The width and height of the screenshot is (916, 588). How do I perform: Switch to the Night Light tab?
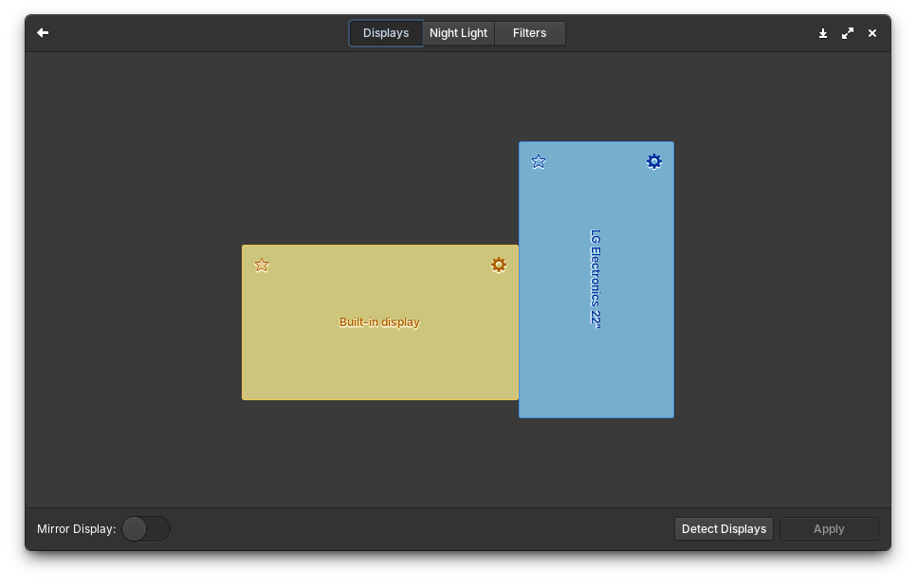[x=458, y=32]
